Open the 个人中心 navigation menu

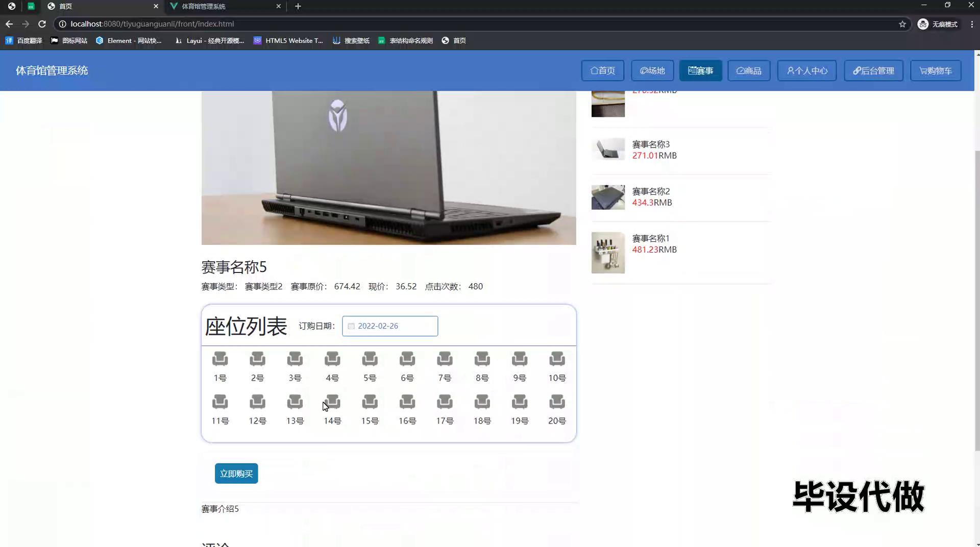pos(806,70)
